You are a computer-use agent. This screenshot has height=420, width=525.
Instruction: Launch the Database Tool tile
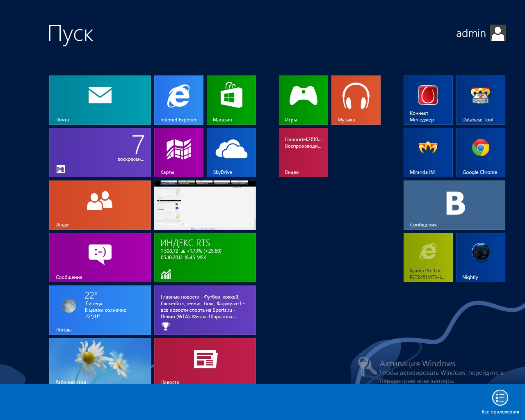[480, 100]
